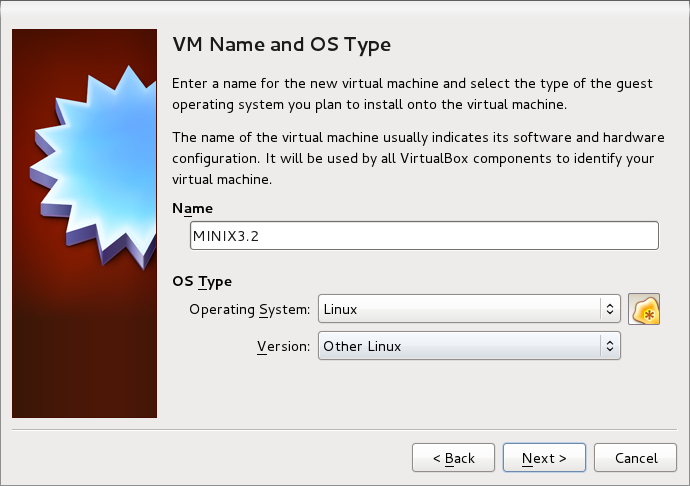The height and width of the screenshot is (486, 690).
Task: Click the VirtualBox wizard artwork image
Action: click(x=84, y=223)
